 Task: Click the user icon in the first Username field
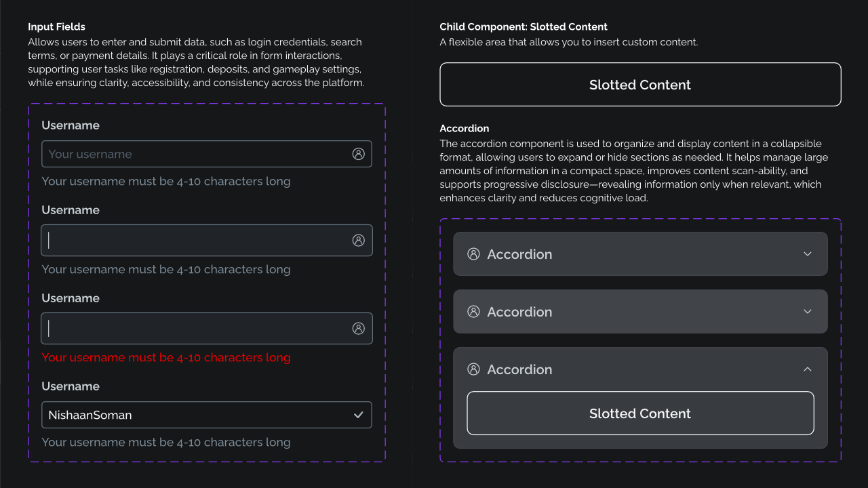[359, 154]
